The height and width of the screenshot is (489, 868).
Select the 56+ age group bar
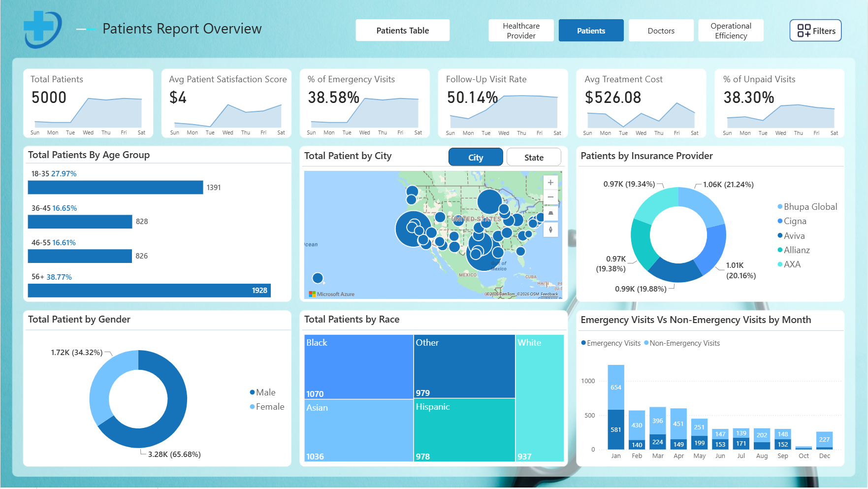149,291
